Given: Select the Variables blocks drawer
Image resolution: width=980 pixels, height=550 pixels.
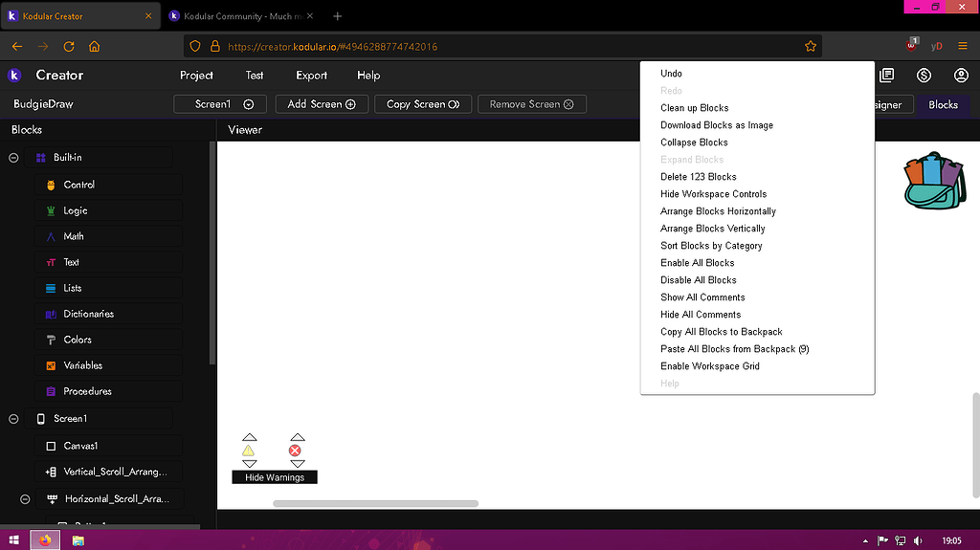Looking at the screenshot, I should (108, 365).
